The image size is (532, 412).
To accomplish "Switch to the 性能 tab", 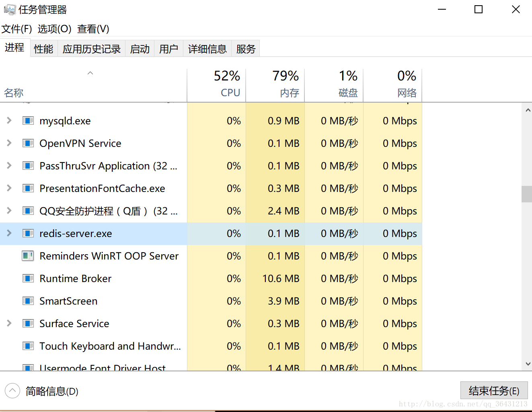I will coord(44,49).
